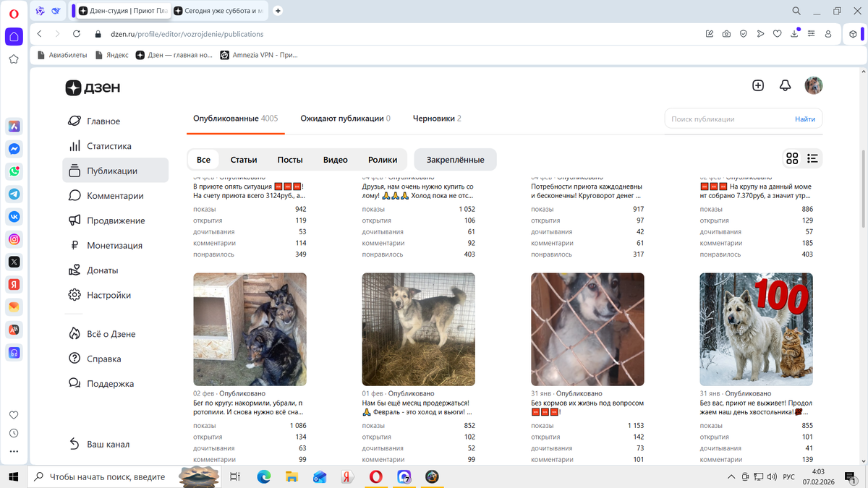This screenshot has width=868, height=488.
Task: Select the Опубликованные tab
Action: coord(236,119)
